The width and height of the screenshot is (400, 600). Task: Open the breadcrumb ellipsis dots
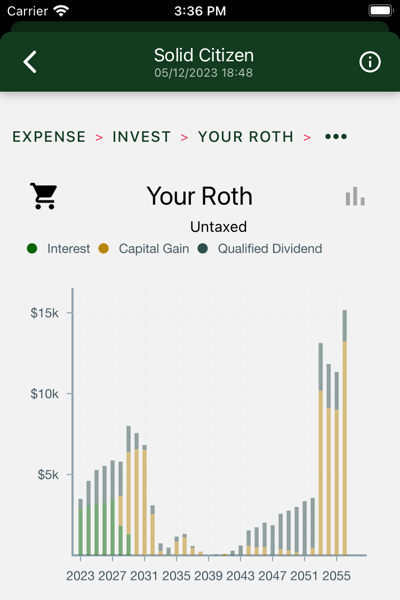pyautogui.click(x=336, y=137)
